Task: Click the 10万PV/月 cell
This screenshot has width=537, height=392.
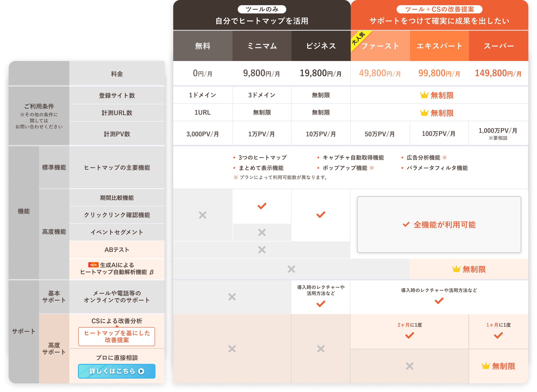Action: click(321, 133)
